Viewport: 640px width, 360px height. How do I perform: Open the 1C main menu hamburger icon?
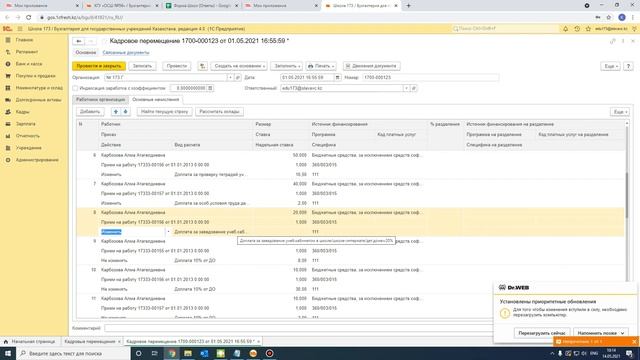tap(20, 29)
